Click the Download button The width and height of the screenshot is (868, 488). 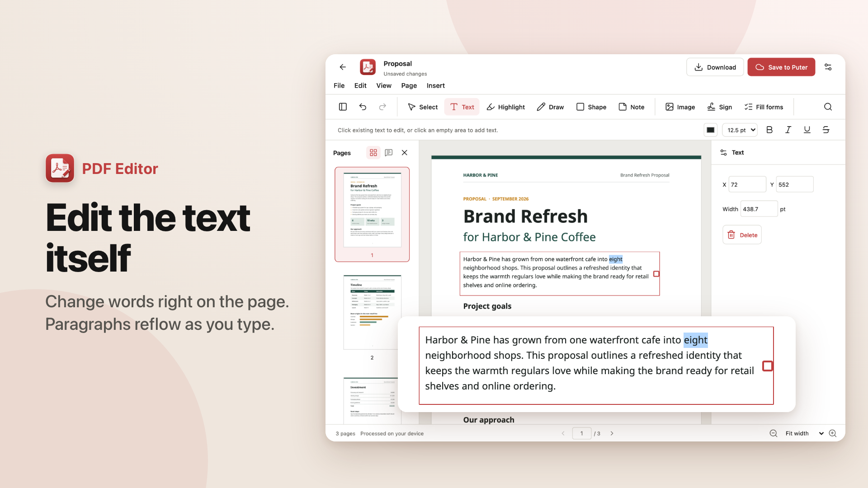point(715,67)
